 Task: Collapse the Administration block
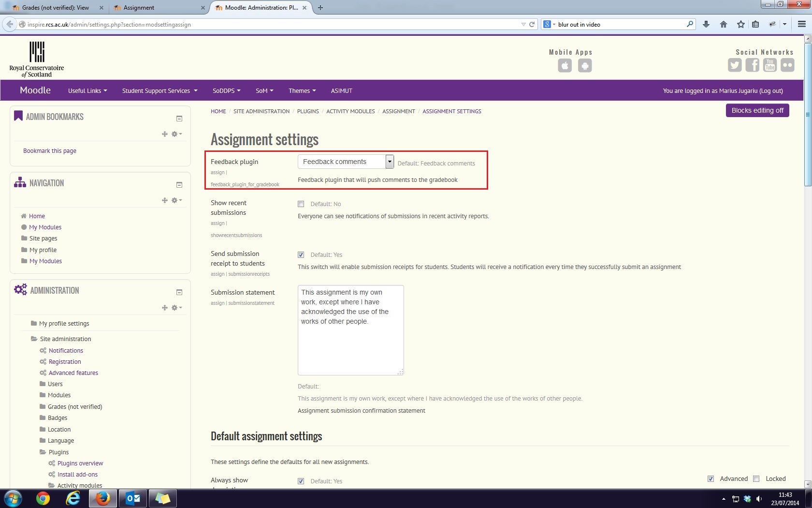179,292
